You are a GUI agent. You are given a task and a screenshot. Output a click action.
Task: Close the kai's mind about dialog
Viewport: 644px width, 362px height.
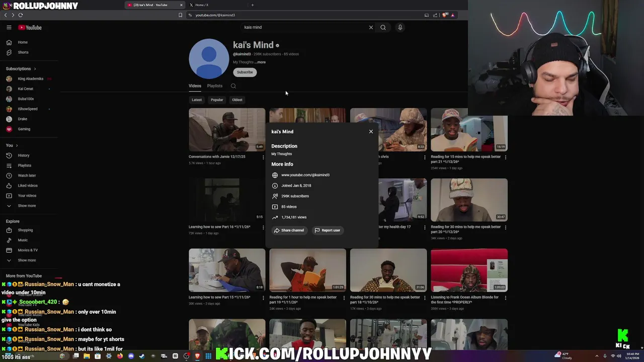point(371,132)
